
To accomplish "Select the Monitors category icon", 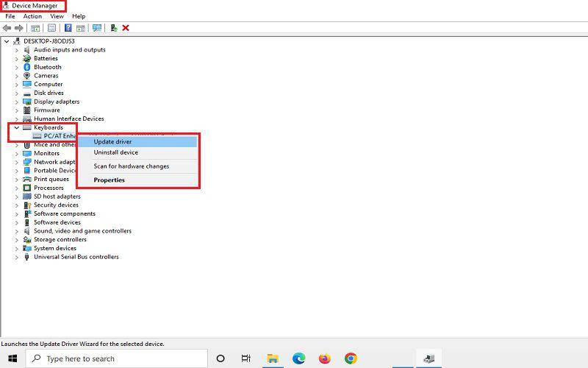I will (x=27, y=153).
